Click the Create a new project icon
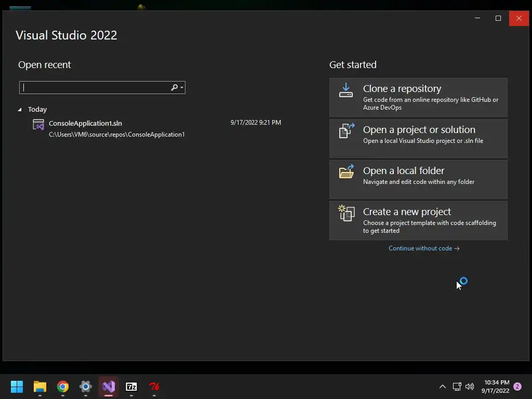Viewport: 532px width, 399px height. [x=347, y=213]
